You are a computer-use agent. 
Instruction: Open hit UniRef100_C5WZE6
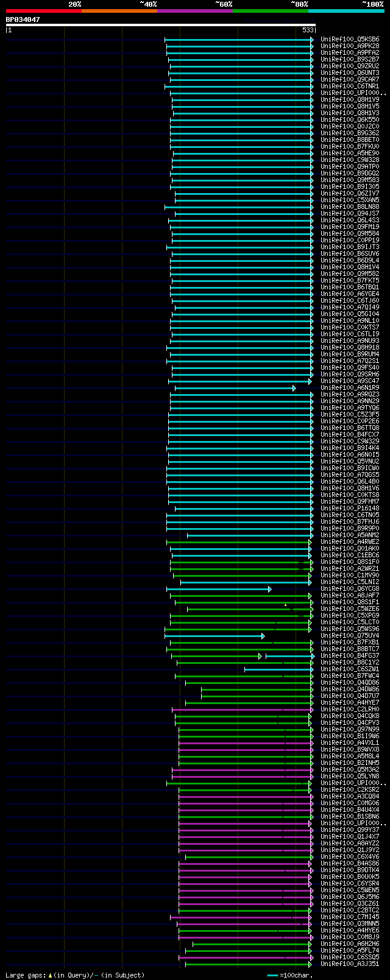(350, 609)
